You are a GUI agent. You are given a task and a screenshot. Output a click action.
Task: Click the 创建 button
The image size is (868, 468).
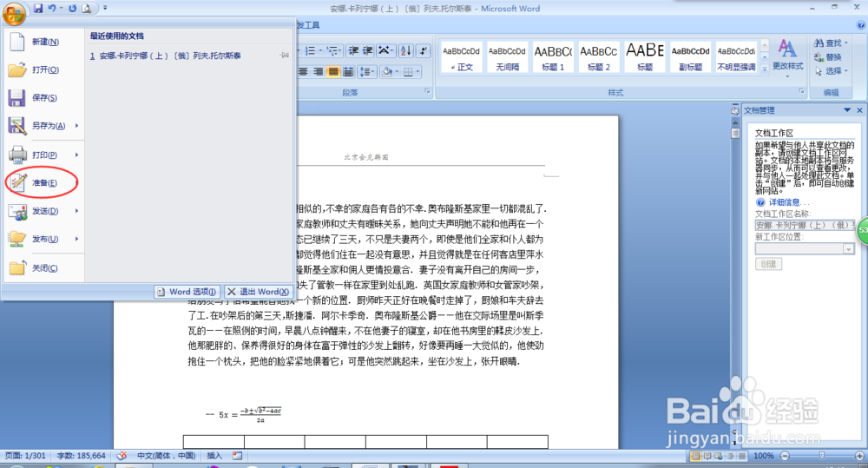pyautogui.click(x=768, y=264)
